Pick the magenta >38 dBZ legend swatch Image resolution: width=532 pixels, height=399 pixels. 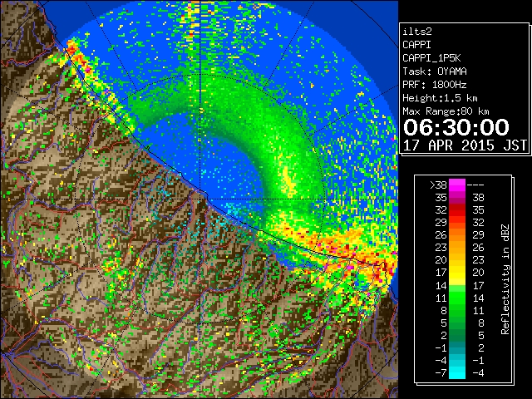tap(457, 185)
